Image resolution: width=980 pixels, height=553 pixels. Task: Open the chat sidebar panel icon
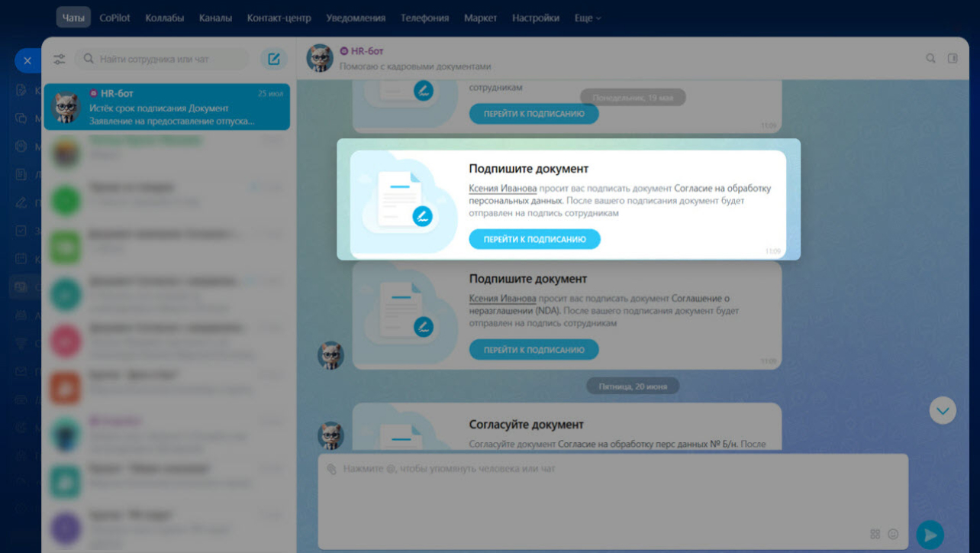[x=953, y=58]
